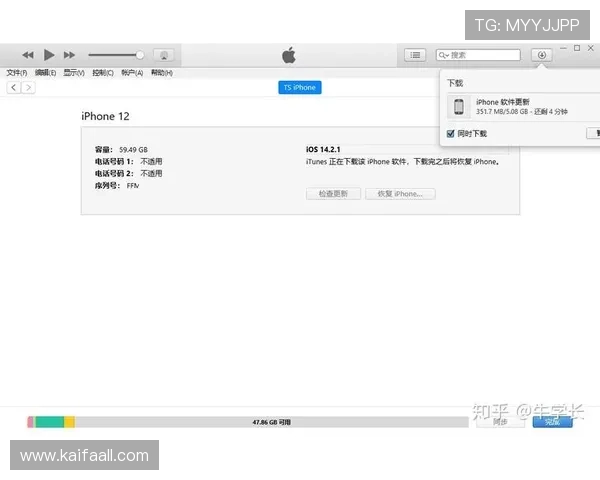Click the 电话号码 2 field label

pos(114,173)
